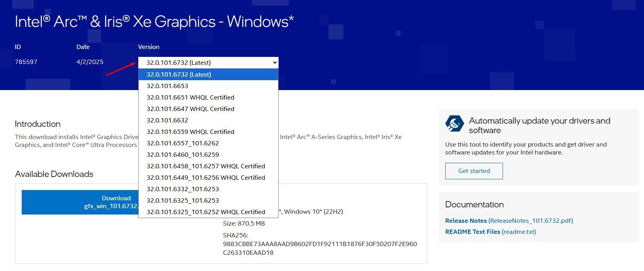This screenshot has width=644, height=271.
Task: Open README Text Files link
Action: [491, 231]
